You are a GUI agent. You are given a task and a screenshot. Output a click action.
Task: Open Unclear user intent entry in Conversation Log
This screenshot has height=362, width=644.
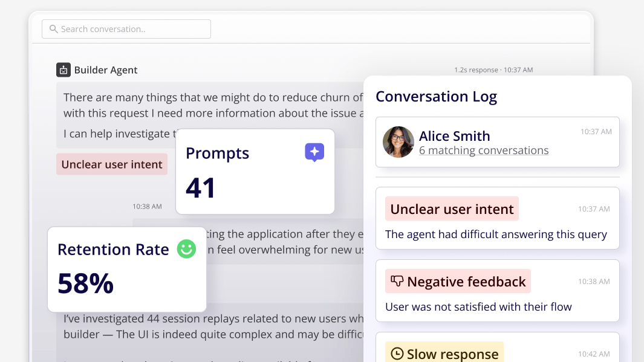tap(498, 218)
